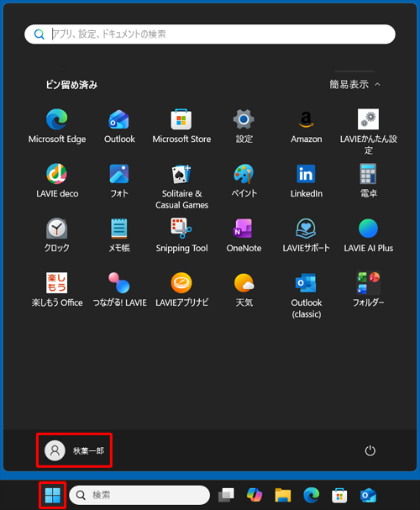
Task: Launch the ペイント paint app
Action: pos(244,181)
